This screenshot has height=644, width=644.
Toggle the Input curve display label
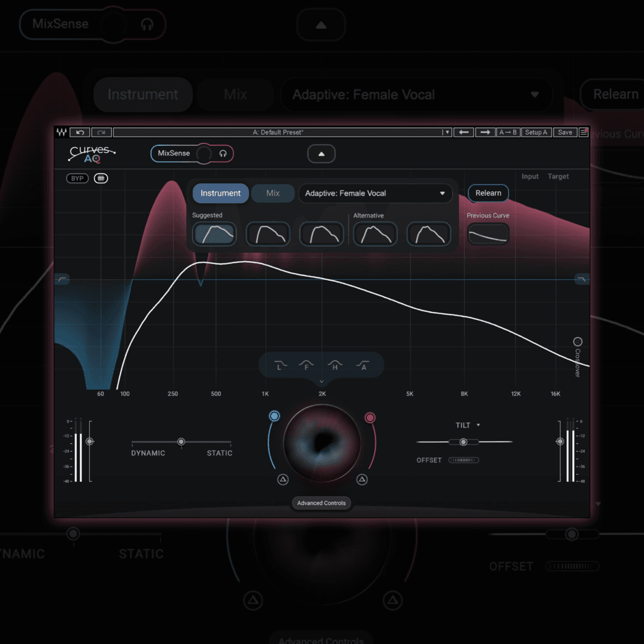click(x=530, y=176)
